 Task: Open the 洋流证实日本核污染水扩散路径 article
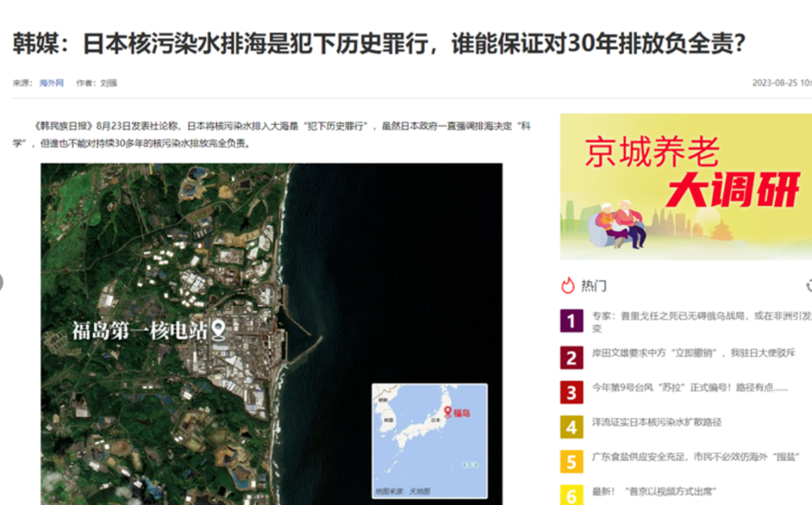(x=656, y=422)
